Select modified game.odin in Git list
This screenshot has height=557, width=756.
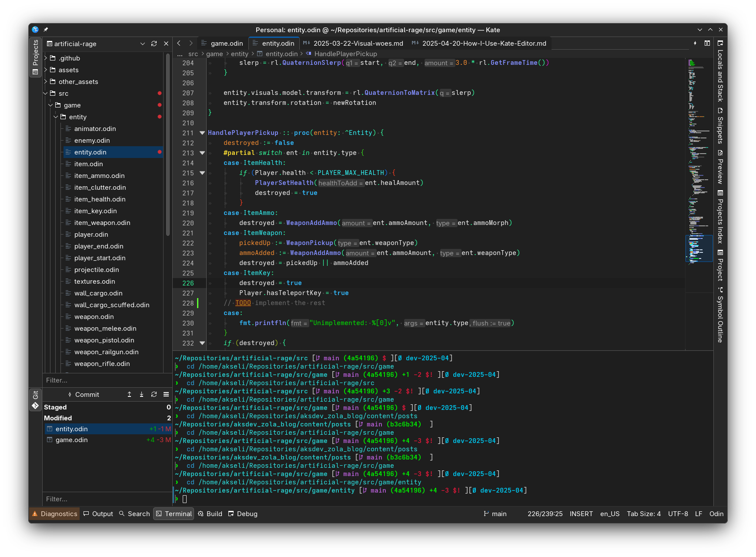click(107, 440)
